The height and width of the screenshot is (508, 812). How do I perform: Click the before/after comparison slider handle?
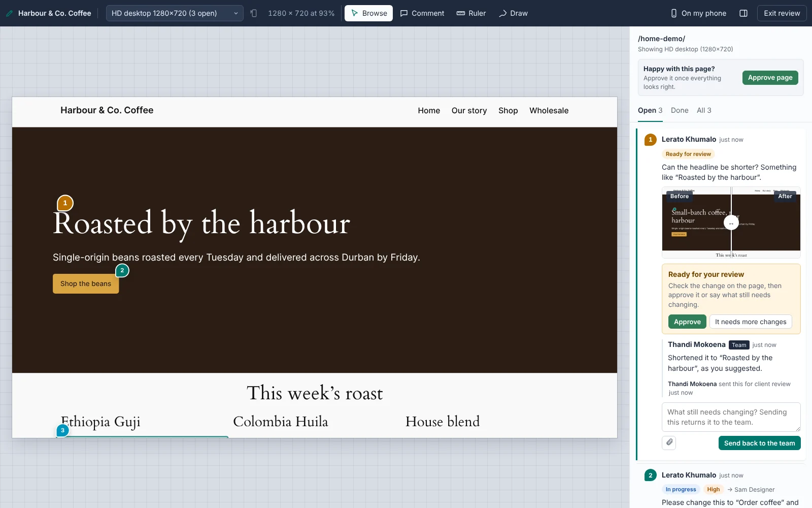731,223
